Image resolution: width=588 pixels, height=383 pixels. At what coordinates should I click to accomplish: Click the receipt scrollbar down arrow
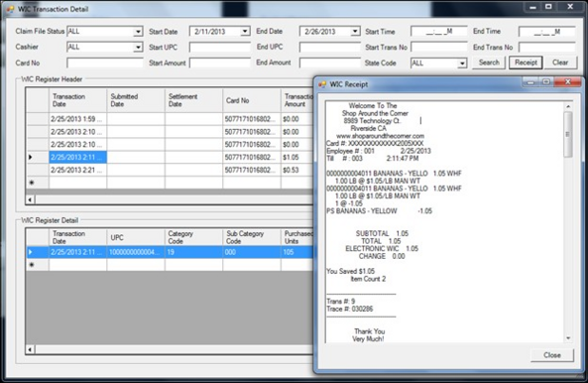tap(568, 338)
